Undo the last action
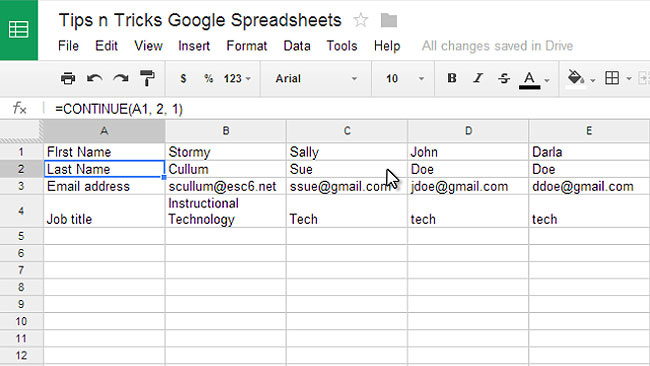This screenshot has width=650, height=366. [95, 78]
